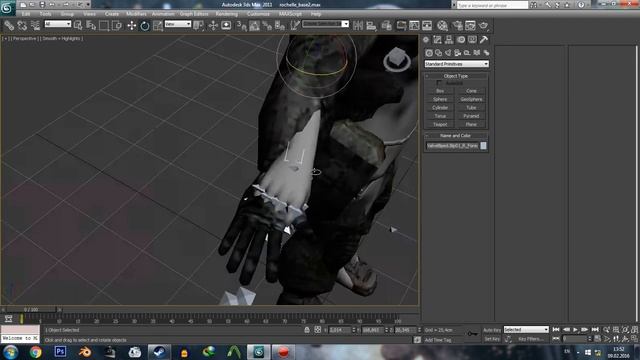Open Quick Access toolbar dropdown arrow
This screenshot has height=360, width=640.
(x=88, y=4)
